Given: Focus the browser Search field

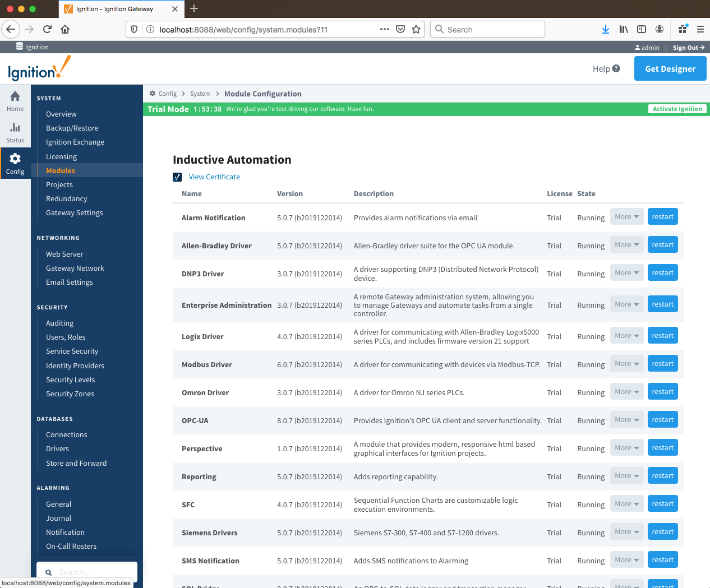Looking at the screenshot, I should coord(487,29).
